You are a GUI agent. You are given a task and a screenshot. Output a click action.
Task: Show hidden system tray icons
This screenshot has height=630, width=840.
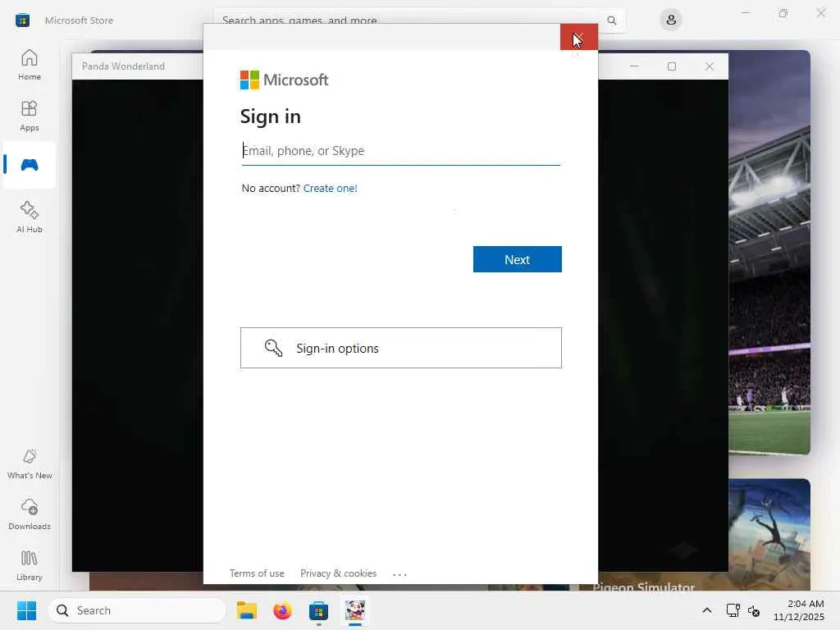[x=707, y=610]
